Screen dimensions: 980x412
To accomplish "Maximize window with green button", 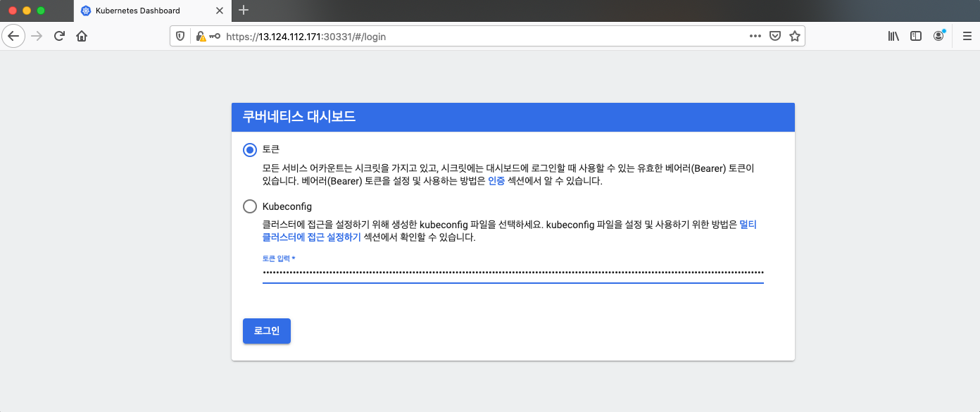I will point(41,11).
